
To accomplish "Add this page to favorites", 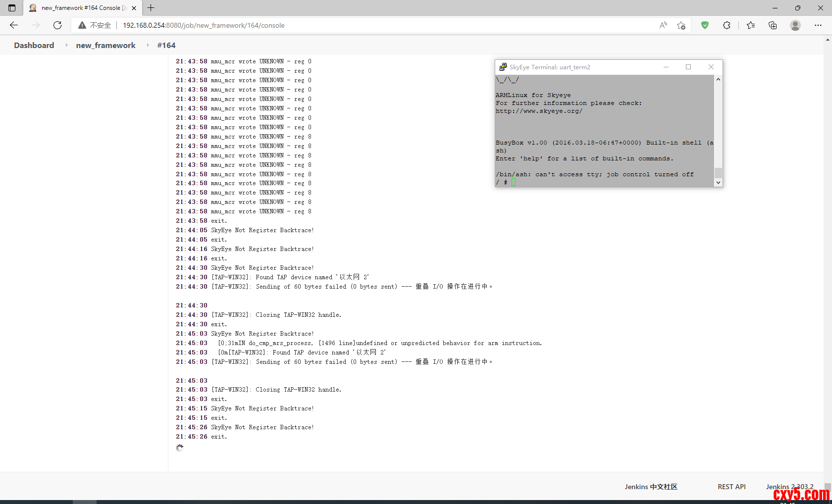I will [x=681, y=25].
